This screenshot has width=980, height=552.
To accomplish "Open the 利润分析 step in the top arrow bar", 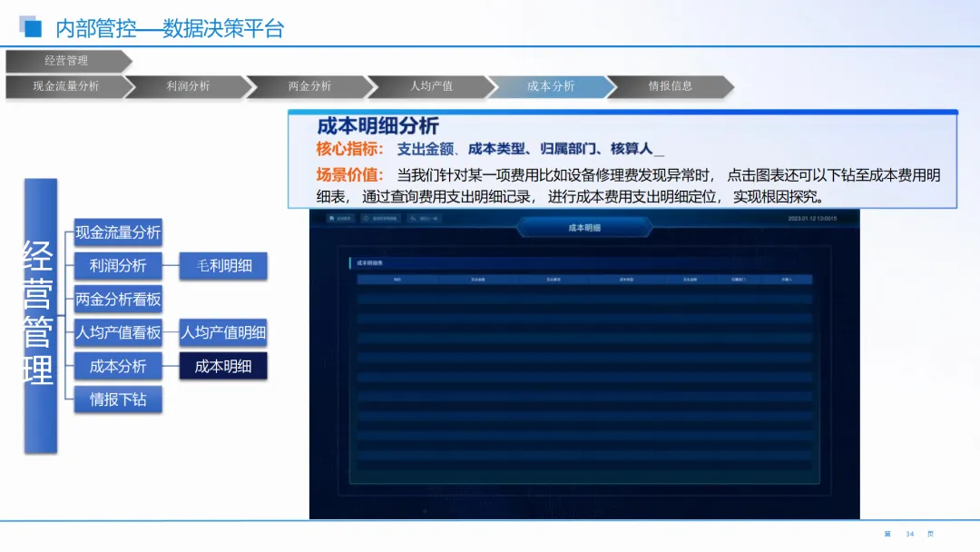I will (x=188, y=86).
